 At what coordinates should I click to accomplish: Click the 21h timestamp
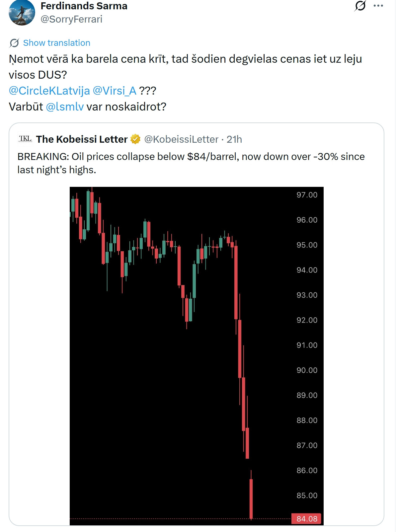tap(234, 139)
